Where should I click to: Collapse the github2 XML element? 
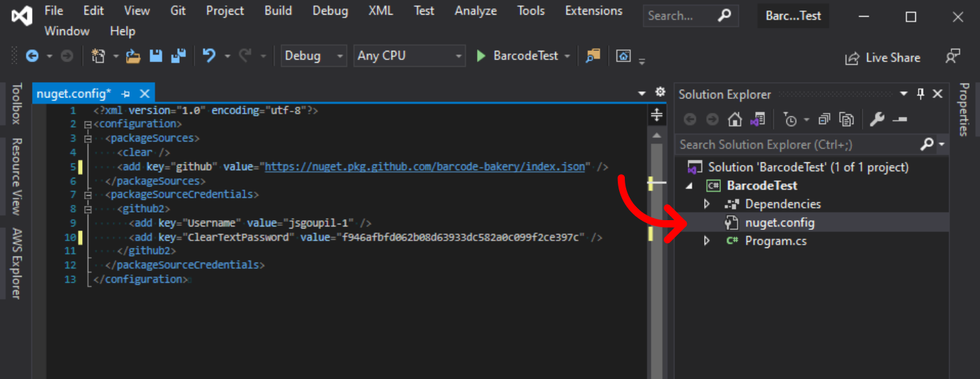[x=87, y=209]
